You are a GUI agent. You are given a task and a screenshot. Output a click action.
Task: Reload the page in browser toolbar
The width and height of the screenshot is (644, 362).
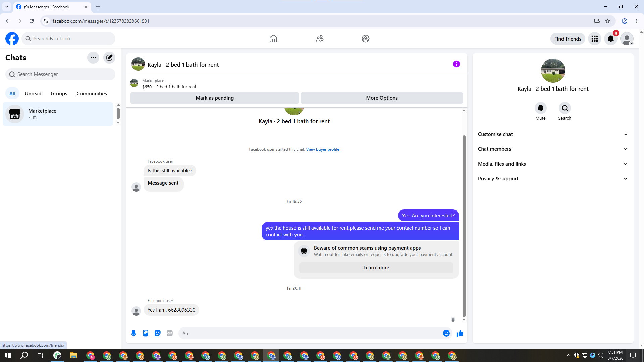[x=32, y=21]
